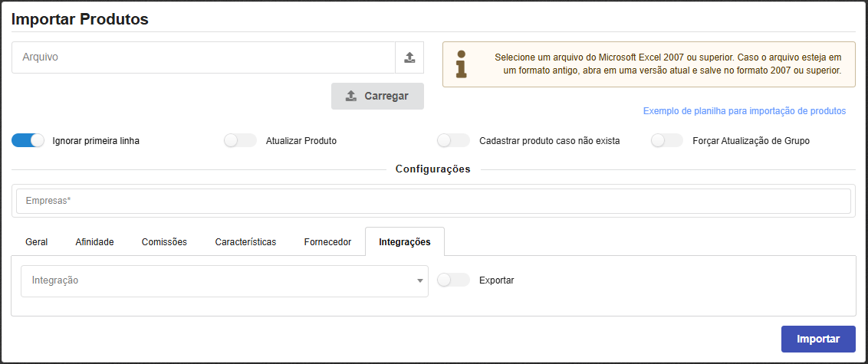Open the Empresas selection field
The width and height of the screenshot is (868, 364).
[433, 202]
